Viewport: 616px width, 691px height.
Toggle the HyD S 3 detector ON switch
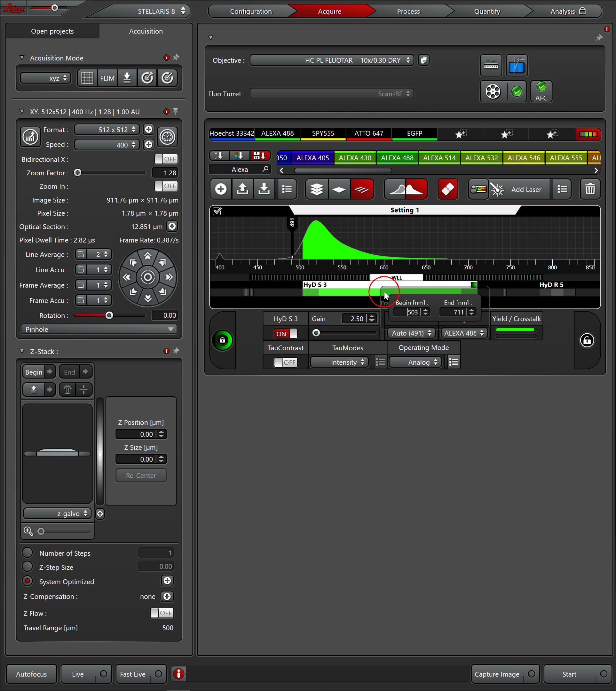point(286,333)
